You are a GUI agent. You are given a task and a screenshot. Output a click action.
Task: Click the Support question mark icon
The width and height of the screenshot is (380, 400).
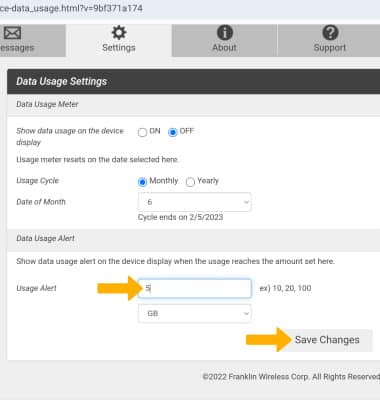click(330, 33)
